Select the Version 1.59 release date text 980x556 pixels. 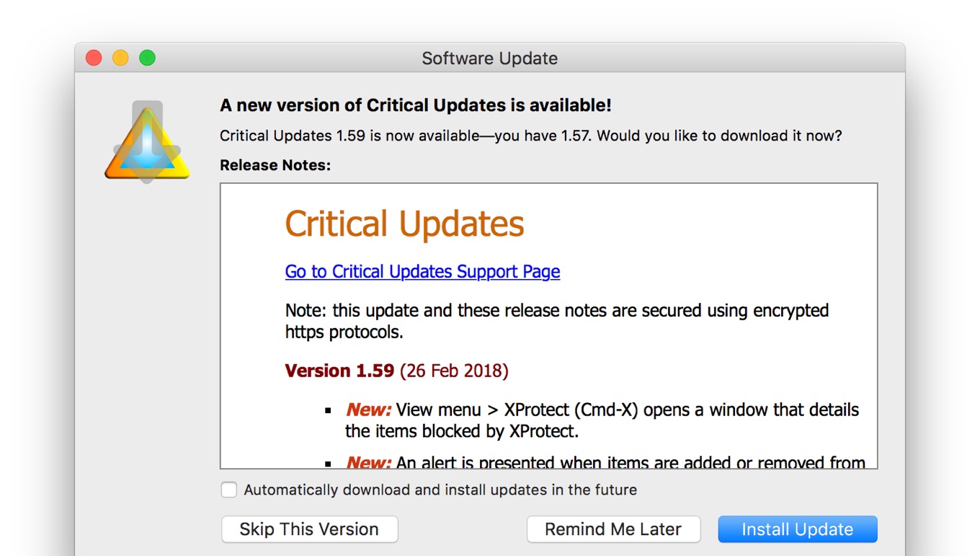coord(454,370)
